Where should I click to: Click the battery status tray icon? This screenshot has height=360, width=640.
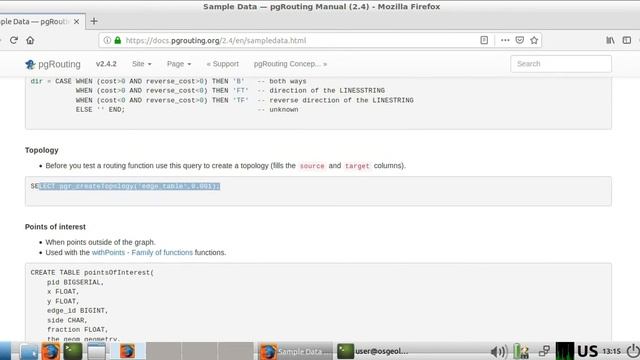pos(521,351)
